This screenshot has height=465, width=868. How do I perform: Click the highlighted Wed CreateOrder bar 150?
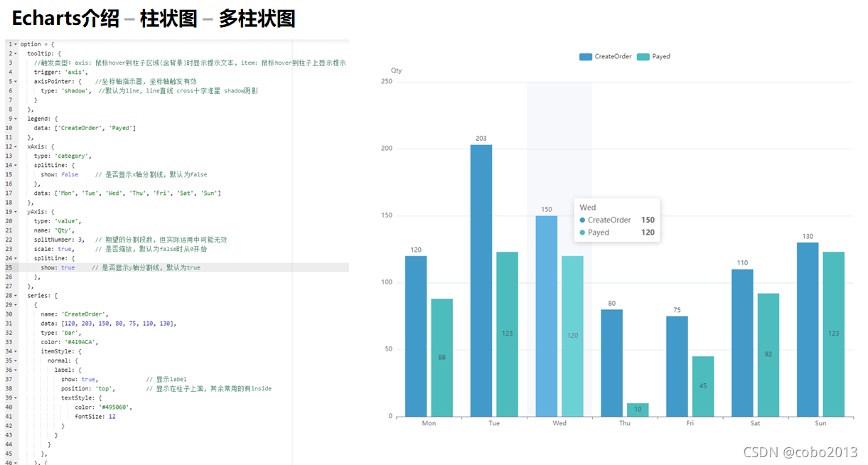pyautogui.click(x=547, y=316)
